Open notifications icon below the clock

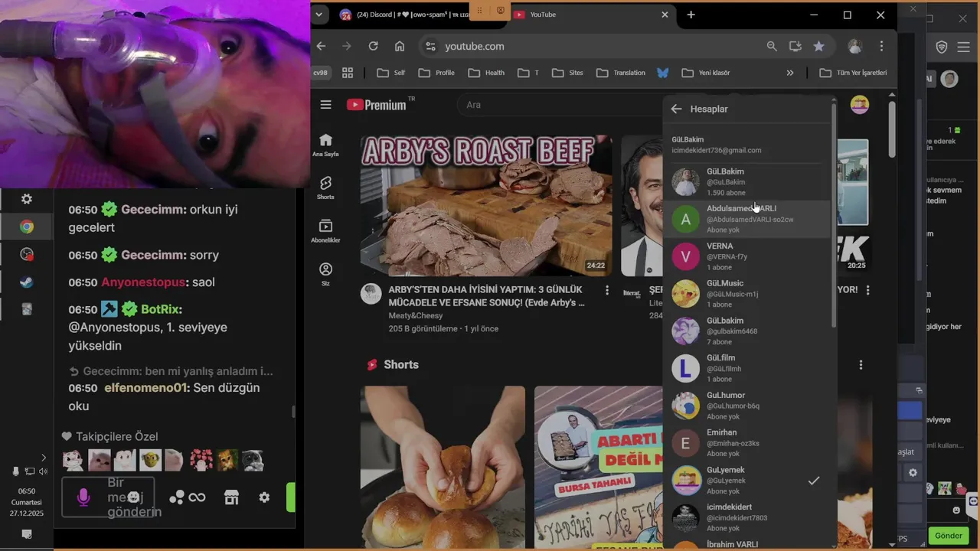pos(27,533)
